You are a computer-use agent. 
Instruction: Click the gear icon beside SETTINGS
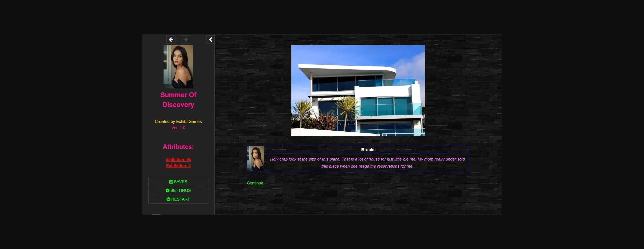coord(167,190)
